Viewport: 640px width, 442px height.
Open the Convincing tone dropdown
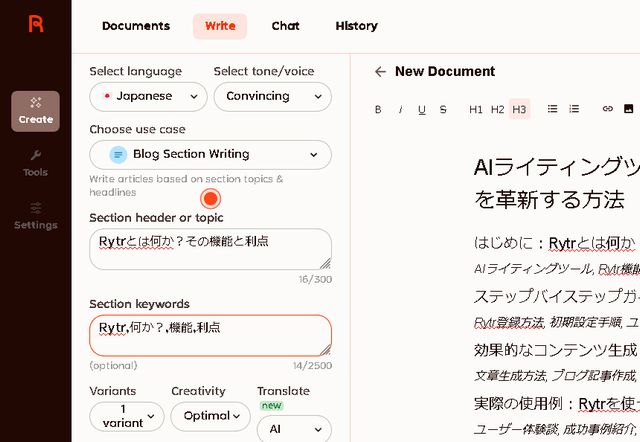(272, 96)
